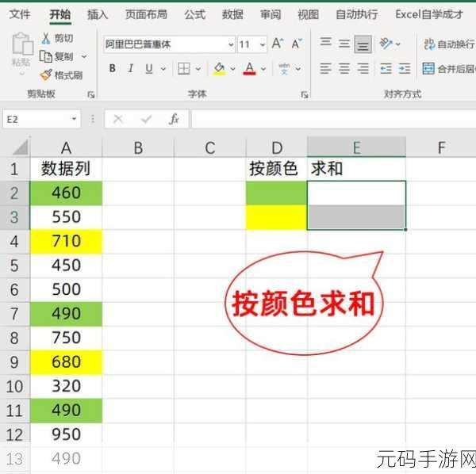Screen dimensions: 476x474
Task: Increase font size button
Action: (x=278, y=44)
